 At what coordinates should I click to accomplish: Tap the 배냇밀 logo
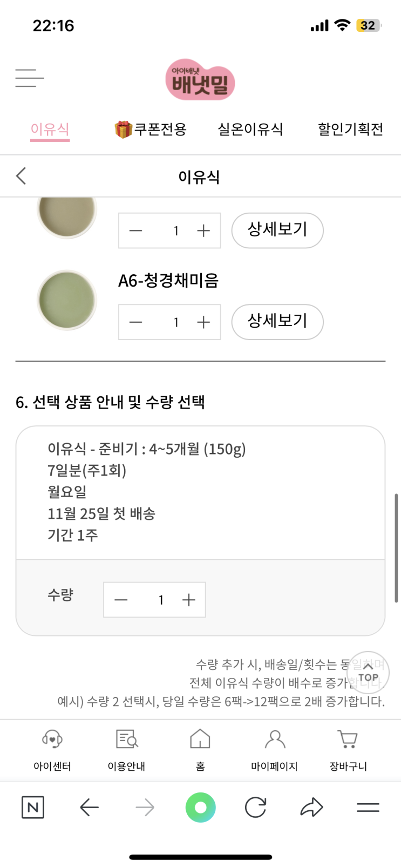(x=200, y=80)
